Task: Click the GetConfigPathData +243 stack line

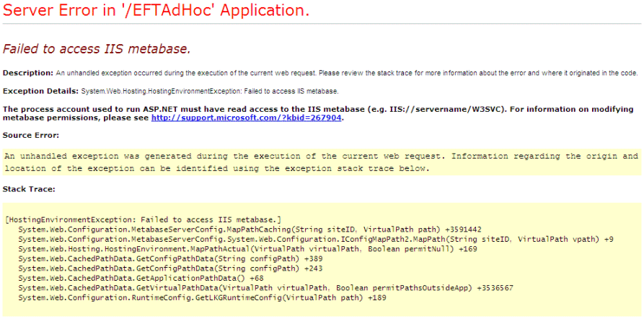Action: pos(170,268)
